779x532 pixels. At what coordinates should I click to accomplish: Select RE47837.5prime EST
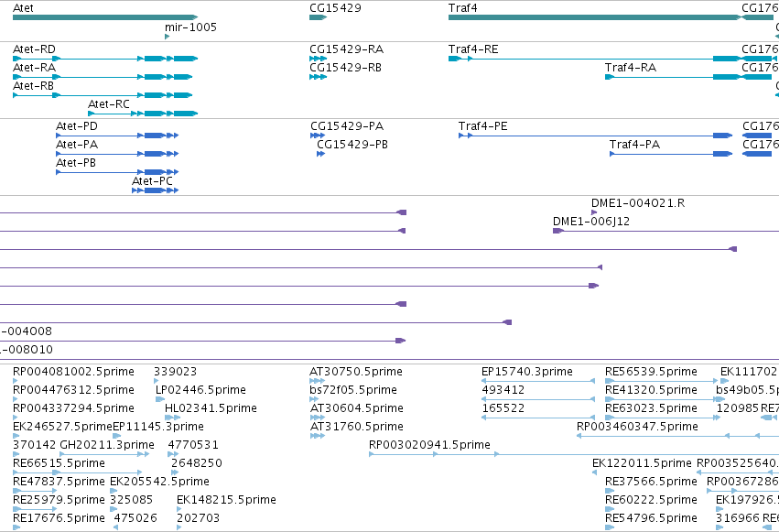(35, 491)
